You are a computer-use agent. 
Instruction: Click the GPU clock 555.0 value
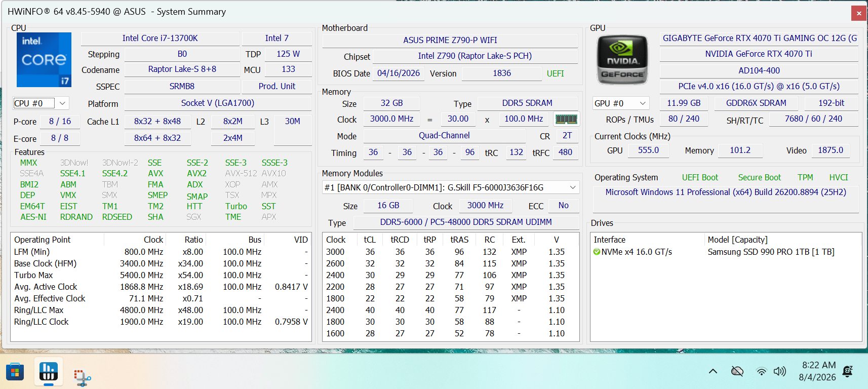click(648, 150)
